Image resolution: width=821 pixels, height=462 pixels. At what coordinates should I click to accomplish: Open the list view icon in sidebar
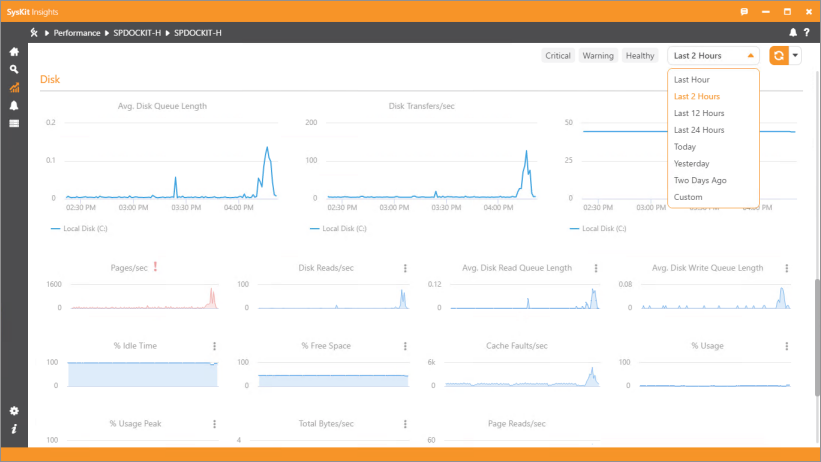click(14, 124)
